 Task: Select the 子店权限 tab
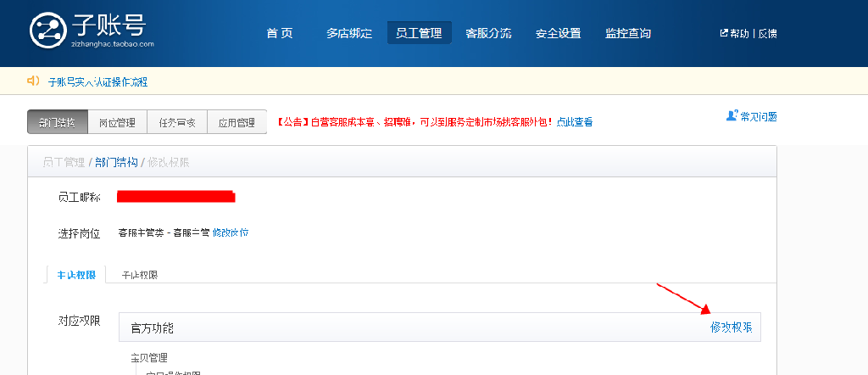[x=140, y=275]
